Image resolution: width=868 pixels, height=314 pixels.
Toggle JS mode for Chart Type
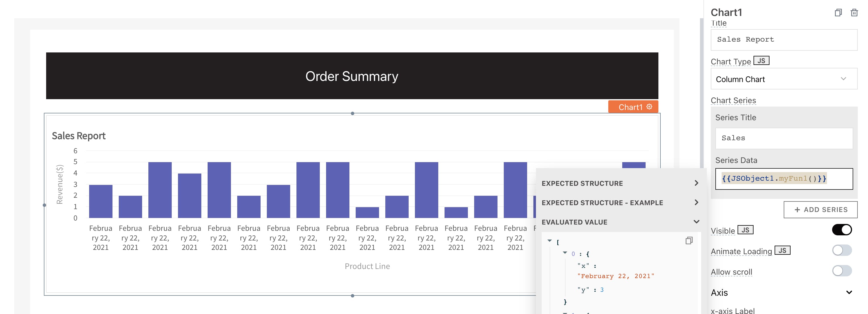[761, 61]
